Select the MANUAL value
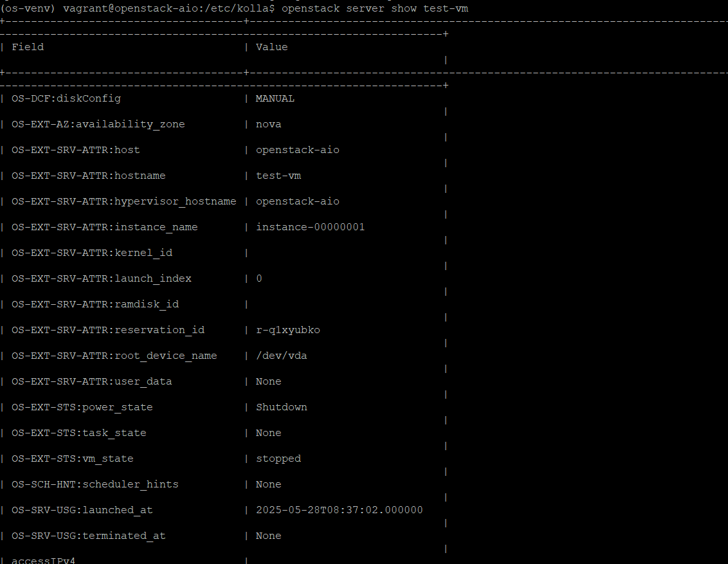 275,98
